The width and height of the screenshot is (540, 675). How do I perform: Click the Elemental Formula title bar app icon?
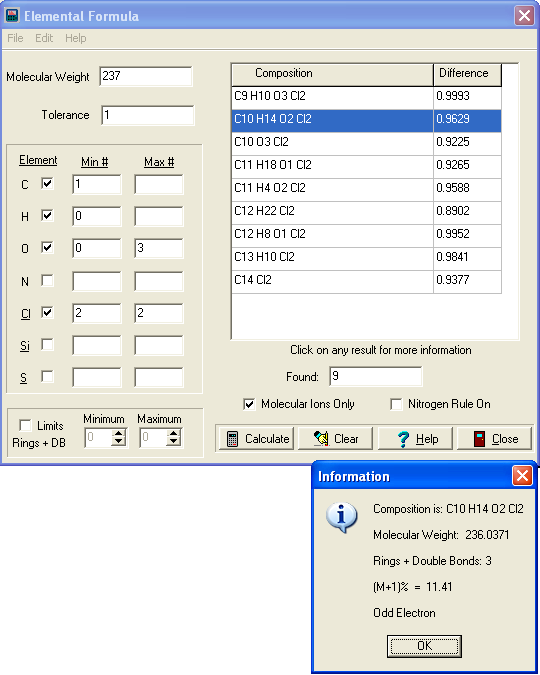coord(12,15)
